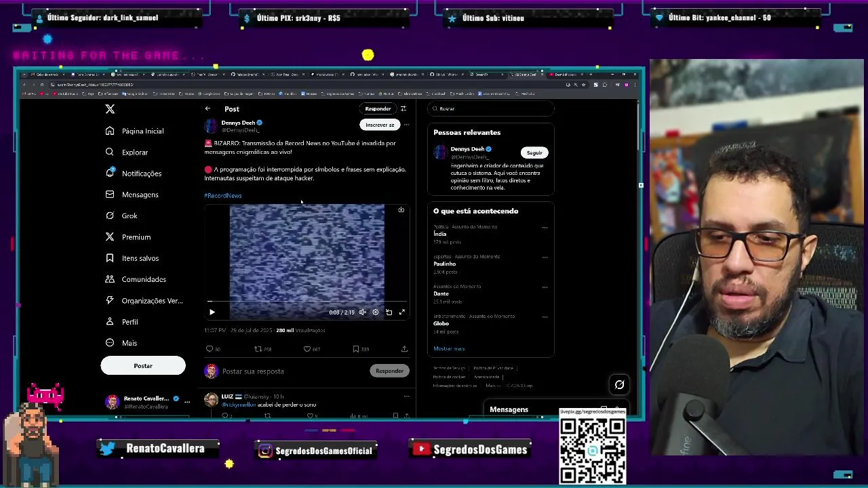Image resolution: width=868 pixels, height=488 pixels.
Task: Go to Página Inicial in sidebar
Action: [135, 131]
